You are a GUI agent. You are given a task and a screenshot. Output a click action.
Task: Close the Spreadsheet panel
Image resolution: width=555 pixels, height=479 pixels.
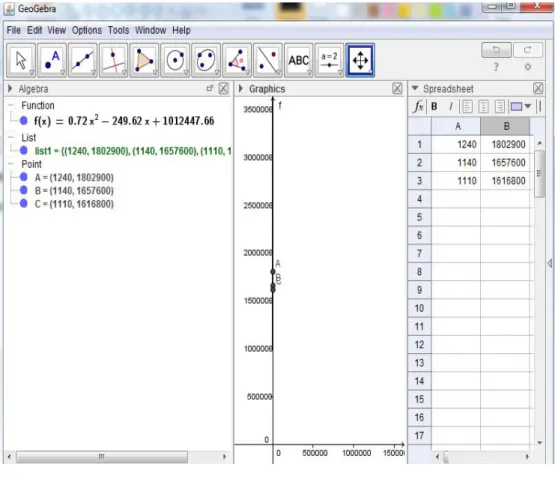538,89
